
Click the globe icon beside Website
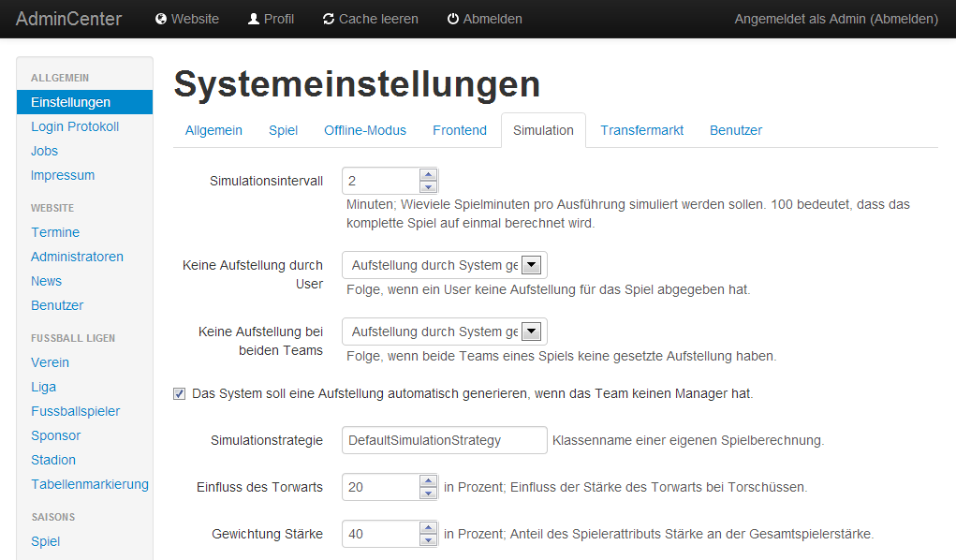(161, 19)
